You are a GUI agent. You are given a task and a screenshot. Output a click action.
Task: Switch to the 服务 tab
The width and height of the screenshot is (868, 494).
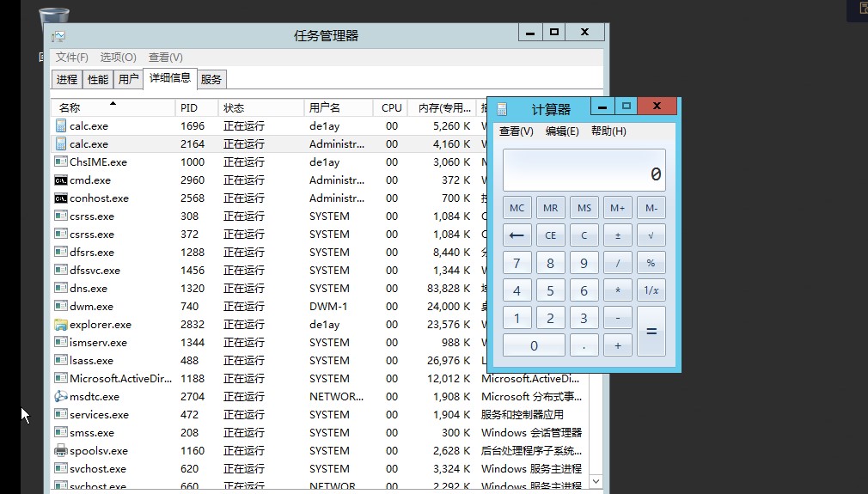coord(211,79)
